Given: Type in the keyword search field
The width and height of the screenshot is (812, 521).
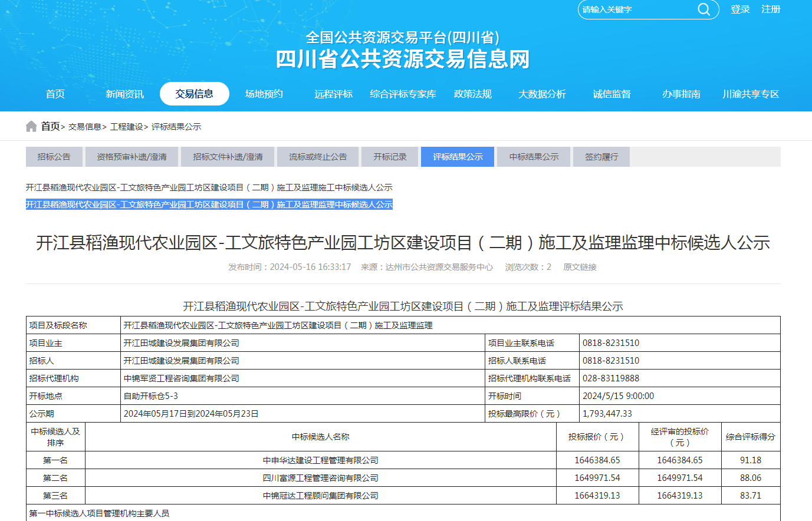Looking at the screenshot, I should coord(637,9).
